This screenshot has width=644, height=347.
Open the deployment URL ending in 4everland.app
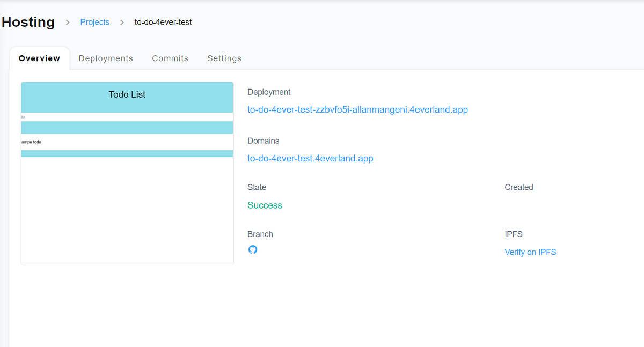357,109
